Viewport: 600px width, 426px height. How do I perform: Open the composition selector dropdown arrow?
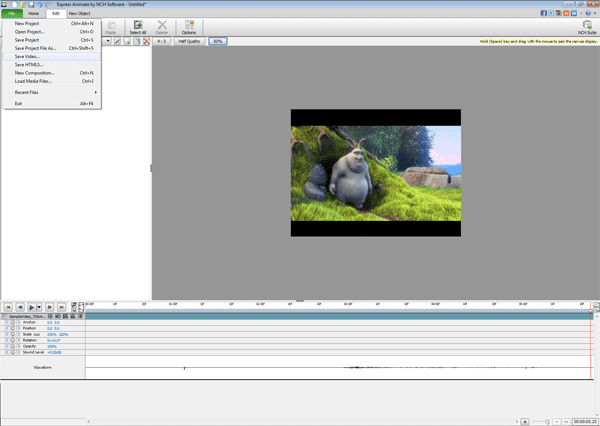click(x=108, y=41)
